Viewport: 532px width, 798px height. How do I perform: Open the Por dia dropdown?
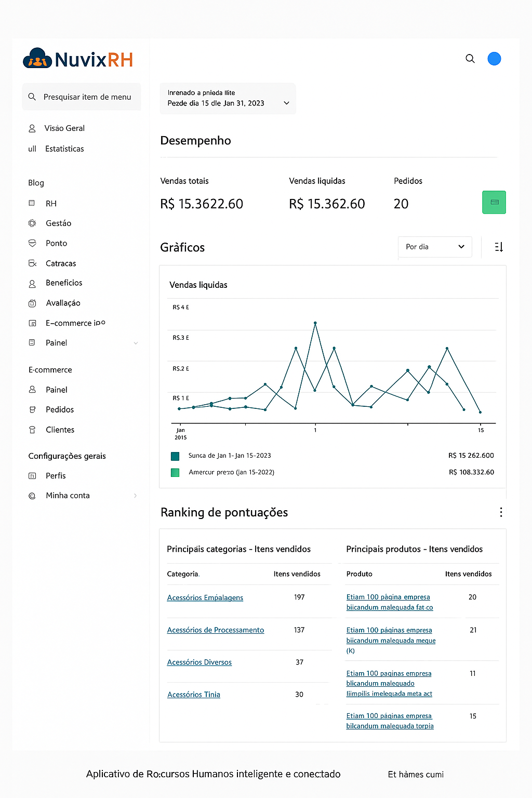pyautogui.click(x=435, y=247)
